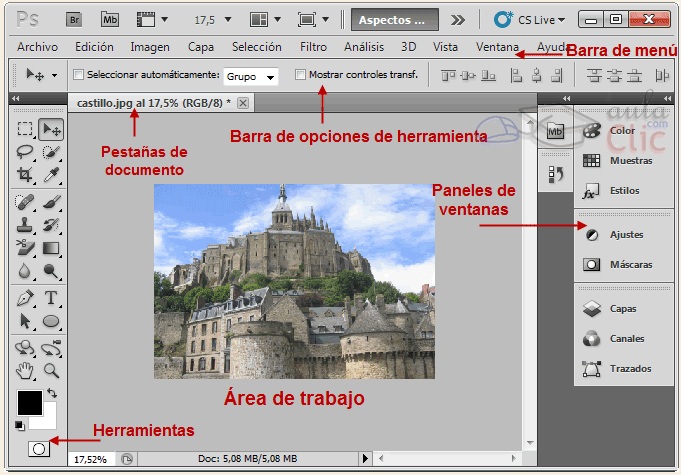This screenshot has height=475, width=681.
Task: Switch to castillo.jpg document tab
Action: point(154,103)
